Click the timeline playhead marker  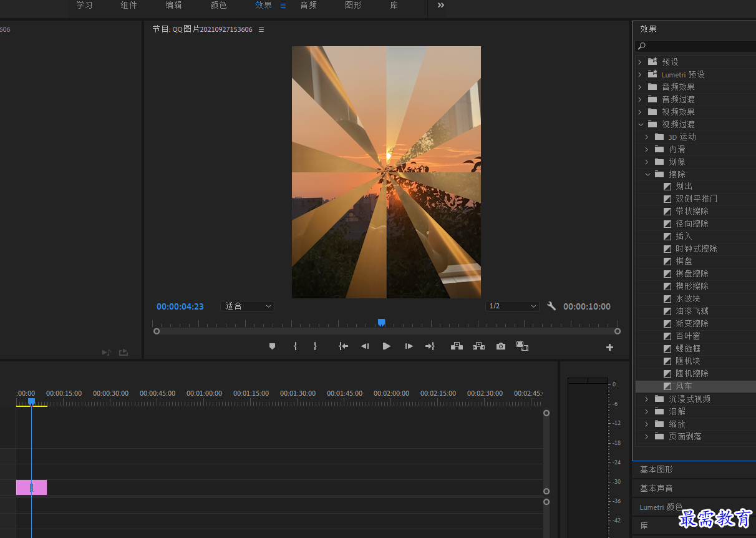pos(31,401)
